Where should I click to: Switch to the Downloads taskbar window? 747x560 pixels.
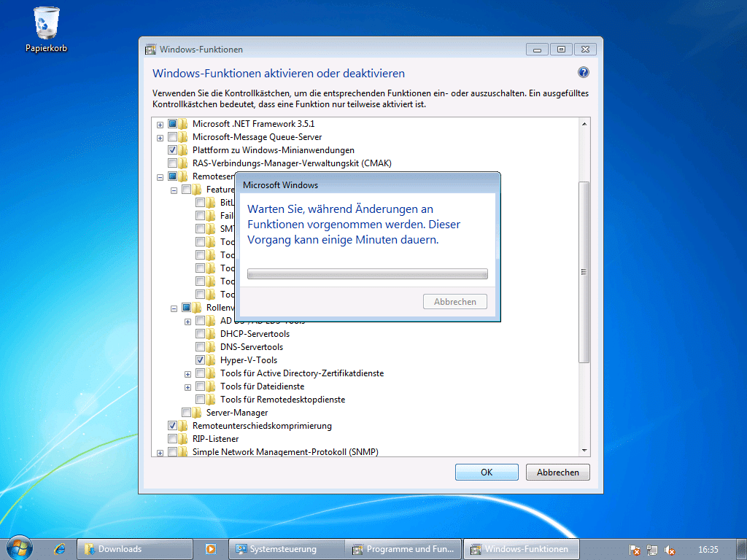point(135,549)
